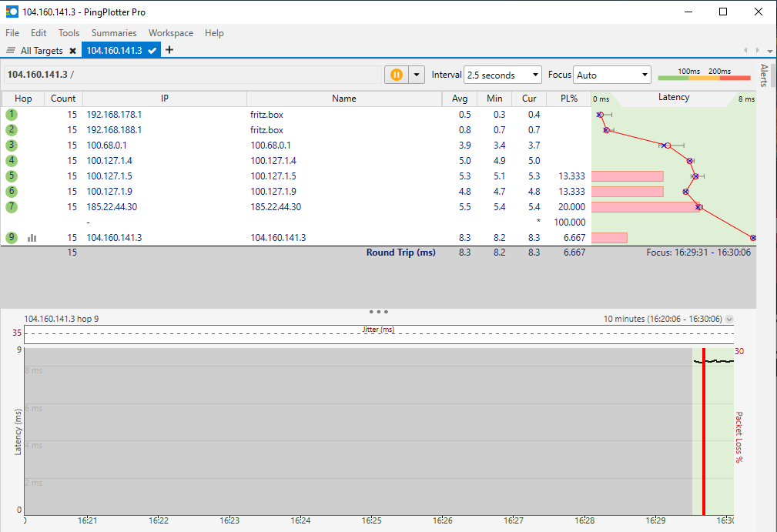Select IP 185.22.44.30 in hop 7
Viewport: 777px width, 532px height.
point(112,206)
